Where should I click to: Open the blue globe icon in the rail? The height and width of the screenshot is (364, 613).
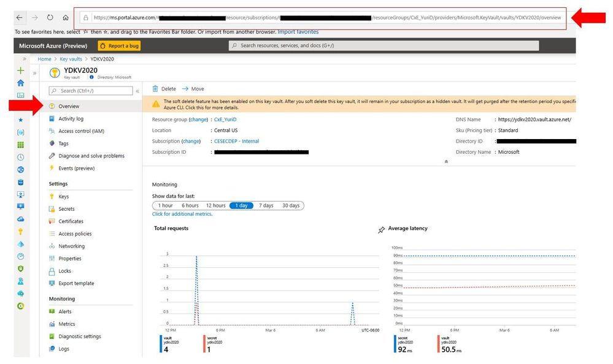coord(21,170)
